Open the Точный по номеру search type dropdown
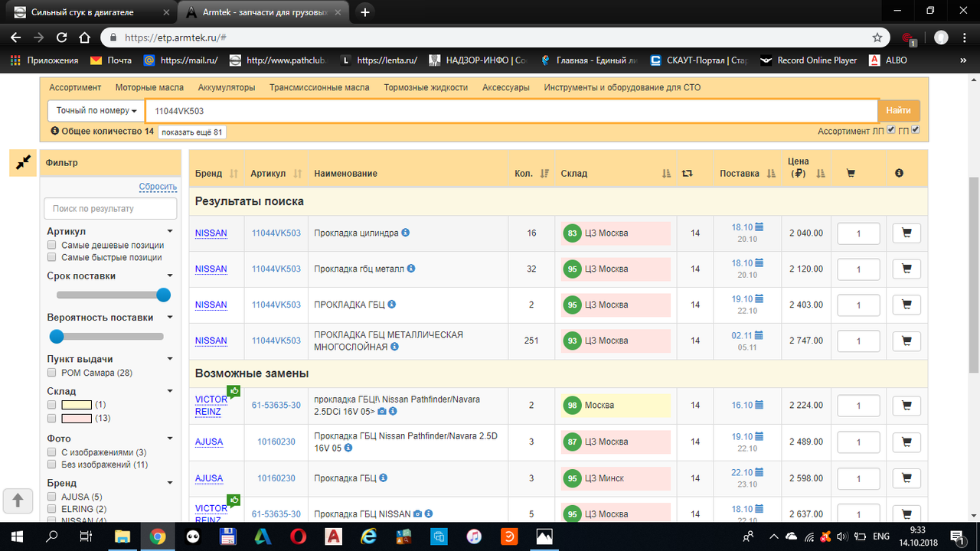Screen dimensions: 980x551 pos(96,111)
